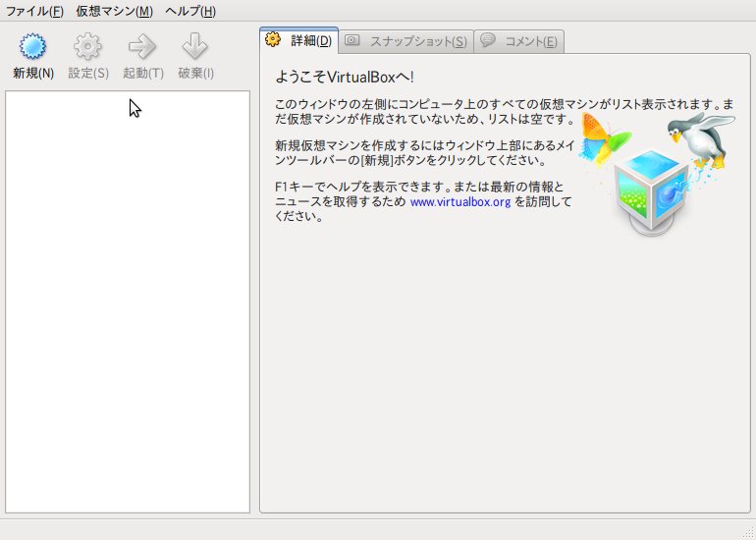The image size is (756, 540).
Task: Click the ようこそVirtualBoxへ! heading
Action: tap(345, 78)
